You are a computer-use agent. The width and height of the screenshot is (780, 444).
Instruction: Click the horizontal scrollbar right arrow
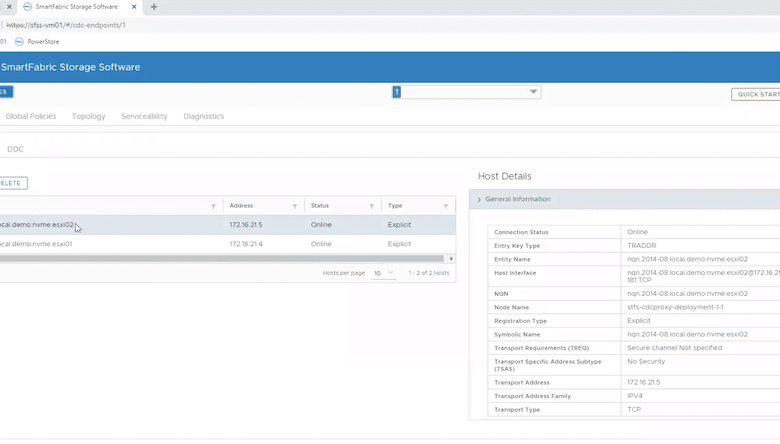coord(451,259)
